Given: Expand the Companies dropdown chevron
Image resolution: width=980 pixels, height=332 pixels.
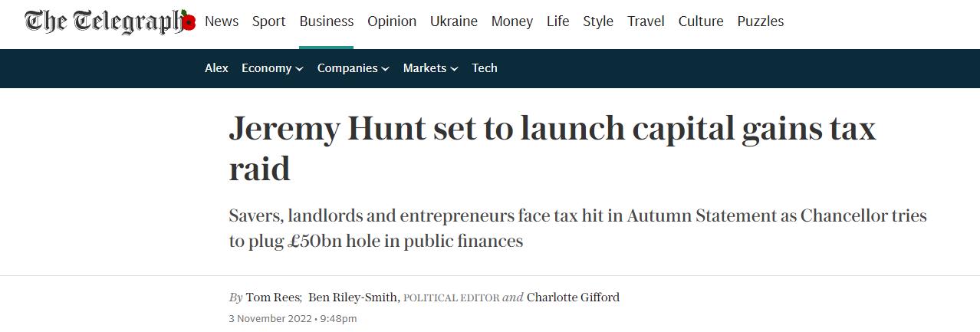Looking at the screenshot, I should 385,68.
